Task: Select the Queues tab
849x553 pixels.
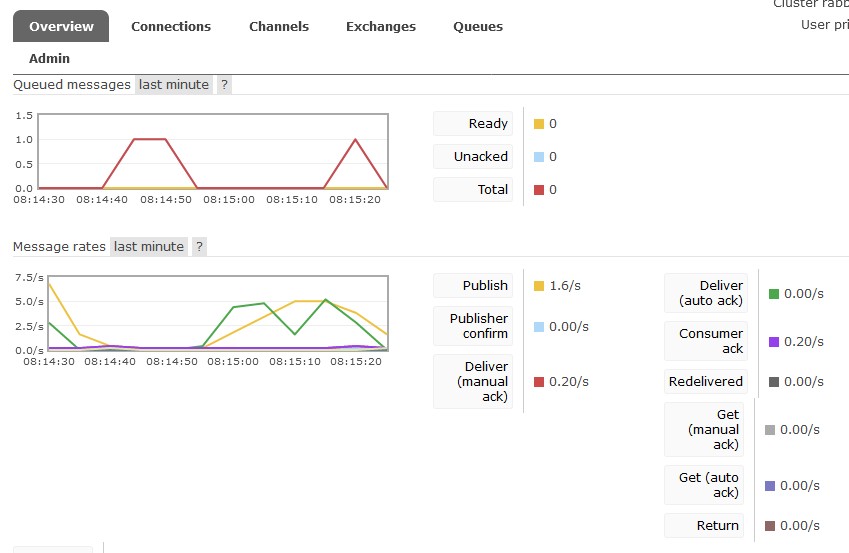Action: pos(478,26)
